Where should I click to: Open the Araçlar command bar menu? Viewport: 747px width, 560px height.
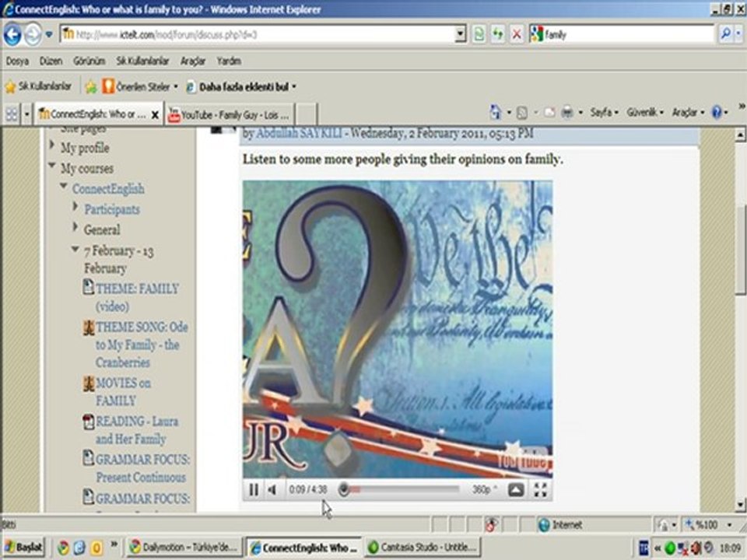[x=688, y=112]
